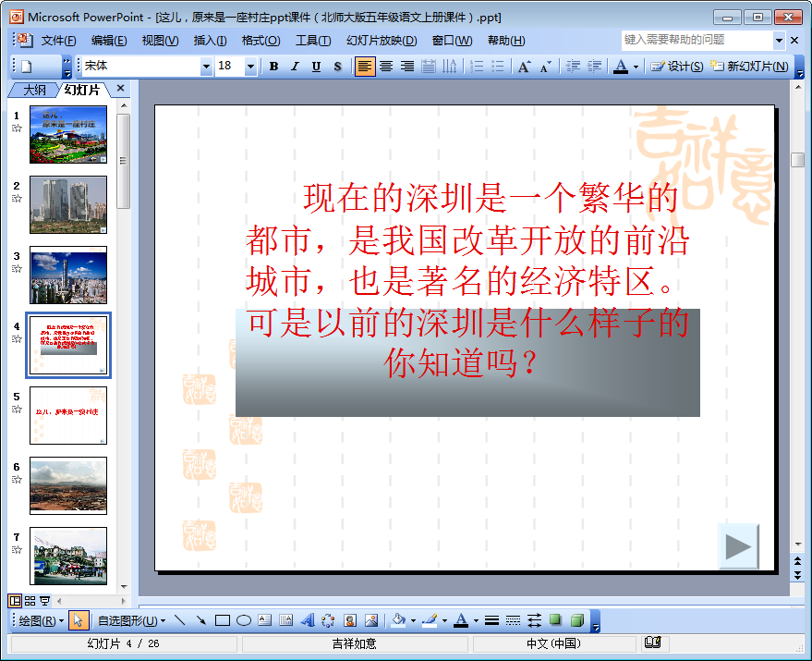Insert a vertical Text Box
The image size is (812, 661).
coord(285,620)
